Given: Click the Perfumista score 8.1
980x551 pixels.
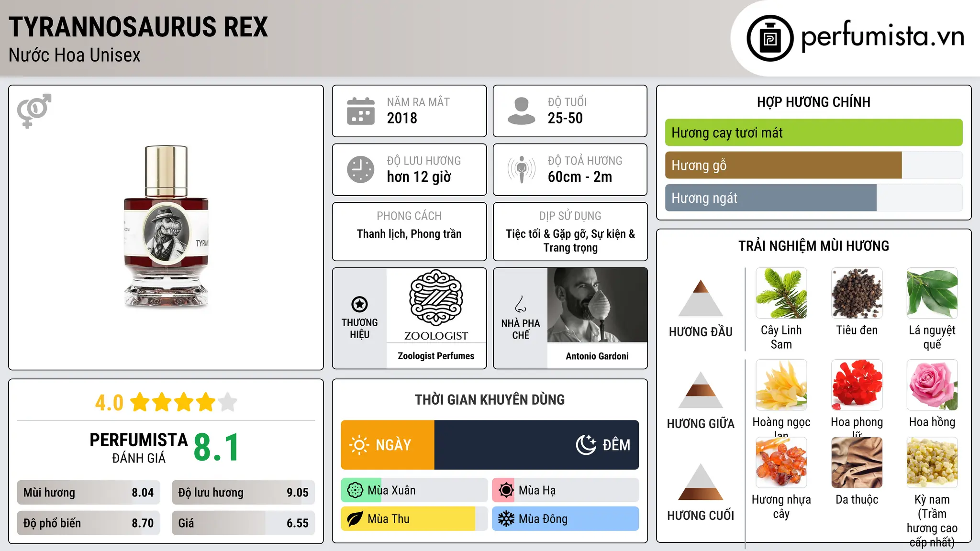Looking at the screenshot, I should [x=216, y=447].
